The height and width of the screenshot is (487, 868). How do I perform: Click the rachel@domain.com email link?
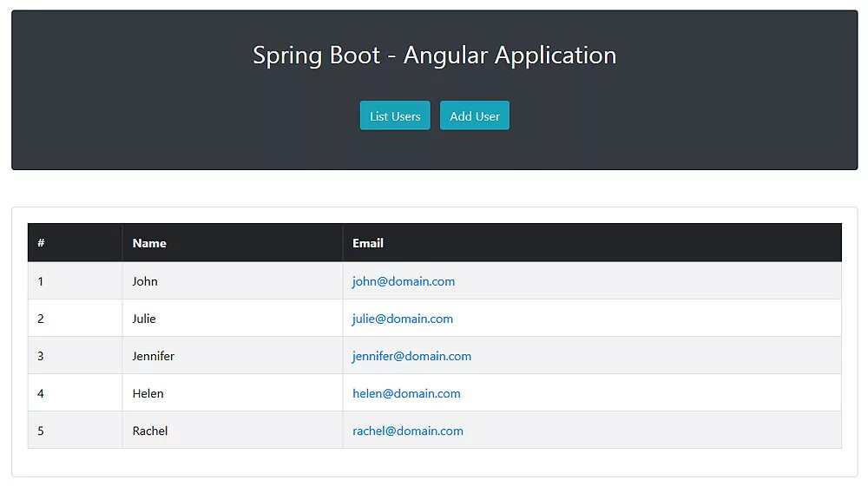pos(408,431)
